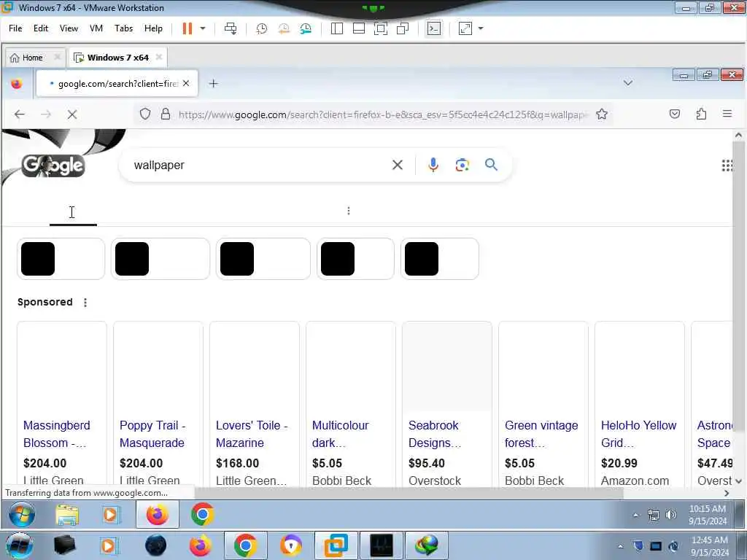This screenshot has height=560, width=747.
Task: Clear the Google search query
Action: click(x=398, y=165)
